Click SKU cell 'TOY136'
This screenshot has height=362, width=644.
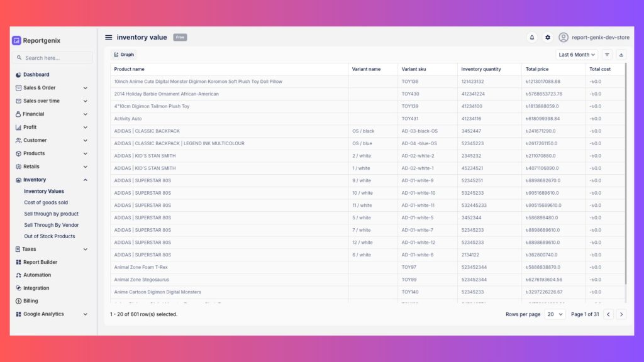pos(410,82)
